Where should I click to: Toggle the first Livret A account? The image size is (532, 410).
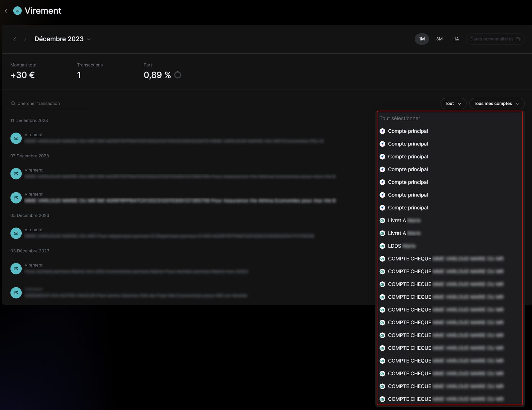(x=400, y=221)
